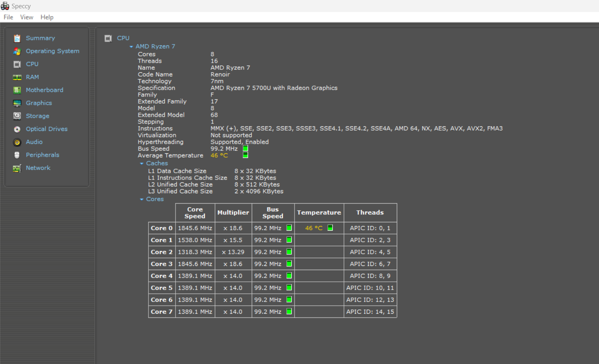Click the Summary clipboard icon in sidebar
This screenshot has height=364, width=599.
[x=17, y=38]
